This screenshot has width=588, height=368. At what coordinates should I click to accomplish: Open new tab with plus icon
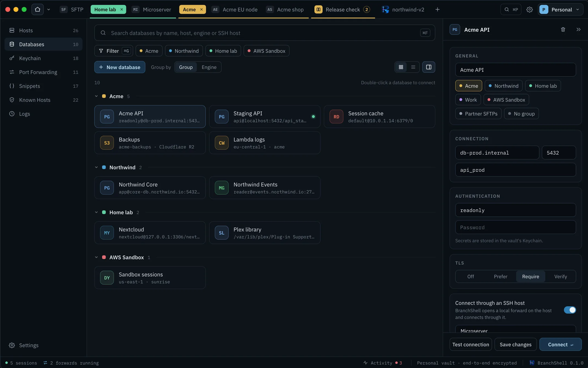coord(437,10)
